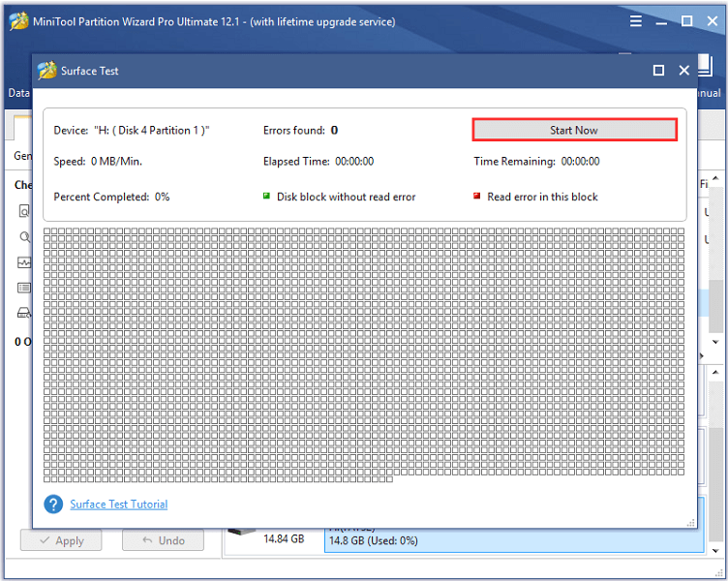This screenshot has height=581, width=728.
Task: Select the 14.8 GB (Used: 0%) partition block
Action: click(x=514, y=540)
